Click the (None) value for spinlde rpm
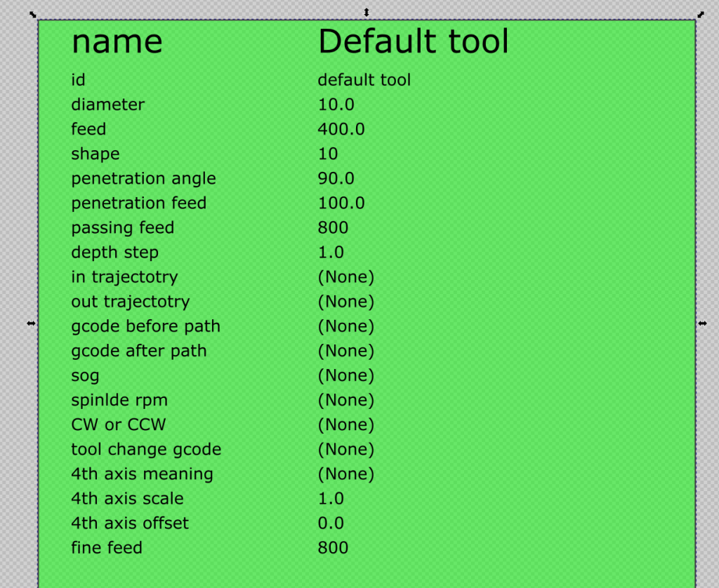The width and height of the screenshot is (719, 588). click(345, 400)
